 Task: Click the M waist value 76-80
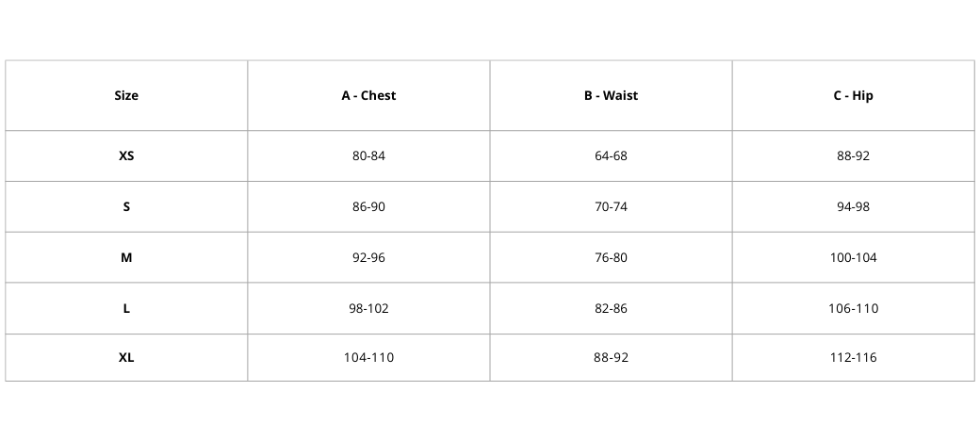click(x=611, y=257)
